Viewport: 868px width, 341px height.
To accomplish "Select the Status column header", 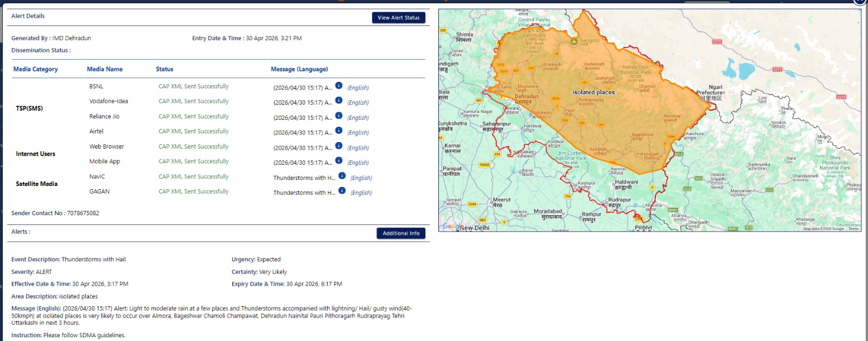I will point(164,69).
